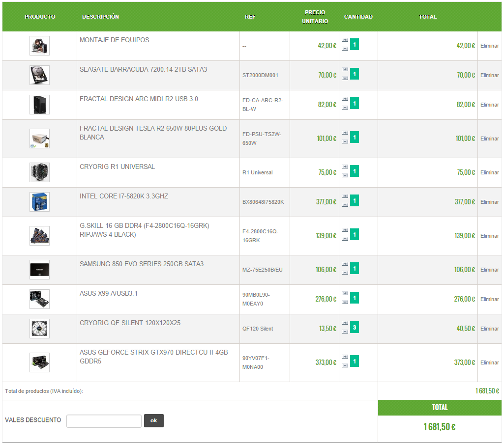Increase quantity of Cryorig R1 Universal
Image resolution: width=504 pixels, height=445 pixels.
345,167
